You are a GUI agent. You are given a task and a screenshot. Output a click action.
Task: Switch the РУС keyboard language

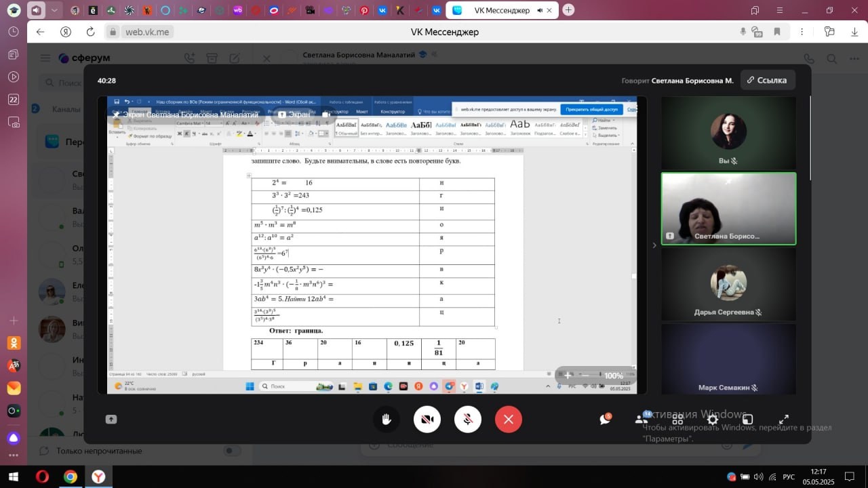tap(789, 476)
